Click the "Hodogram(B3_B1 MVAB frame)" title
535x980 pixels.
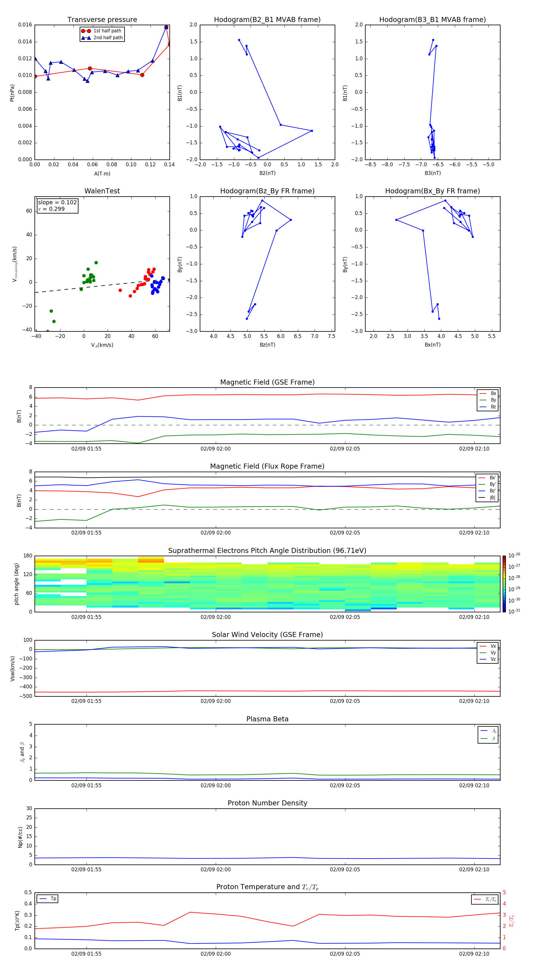point(432,20)
